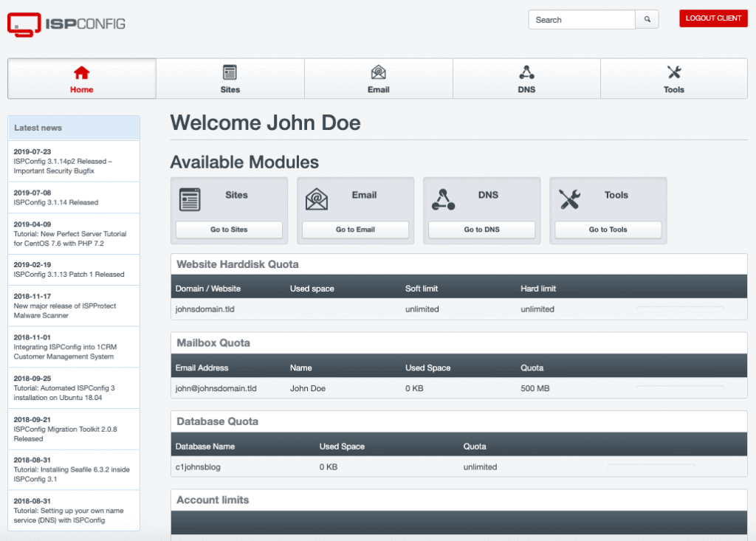Viewport: 756px width, 541px height.
Task: Click the Tools module wrench icon
Action: pyautogui.click(x=569, y=199)
